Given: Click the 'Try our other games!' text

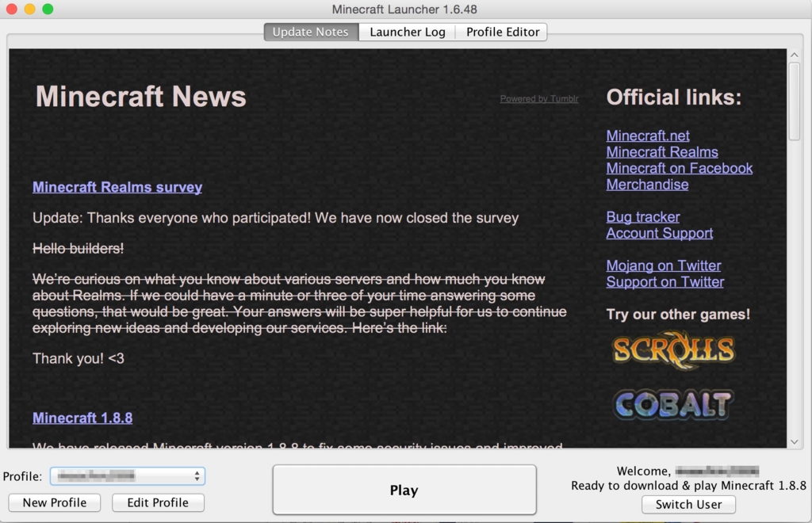Looking at the screenshot, I should [678, 315].
